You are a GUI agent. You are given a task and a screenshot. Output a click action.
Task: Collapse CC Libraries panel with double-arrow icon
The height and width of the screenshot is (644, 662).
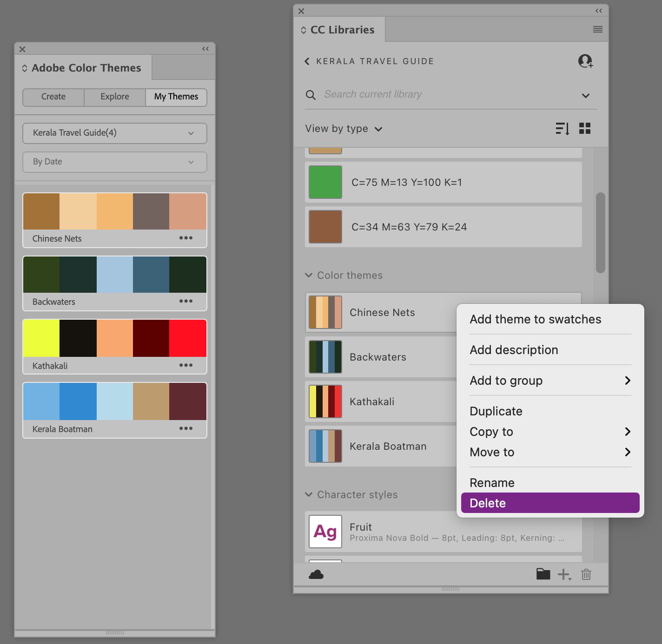[599, 11]
